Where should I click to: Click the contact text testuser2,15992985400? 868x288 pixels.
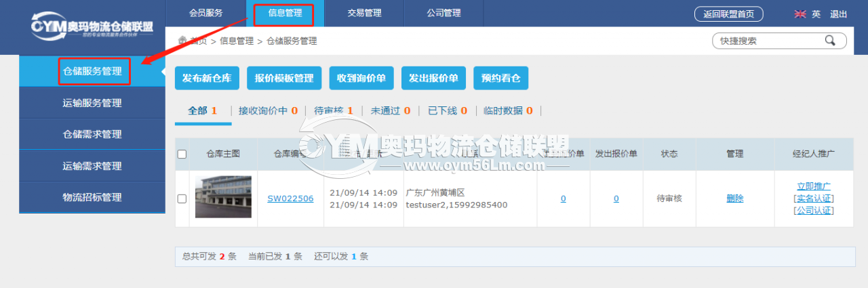(456, 205)
